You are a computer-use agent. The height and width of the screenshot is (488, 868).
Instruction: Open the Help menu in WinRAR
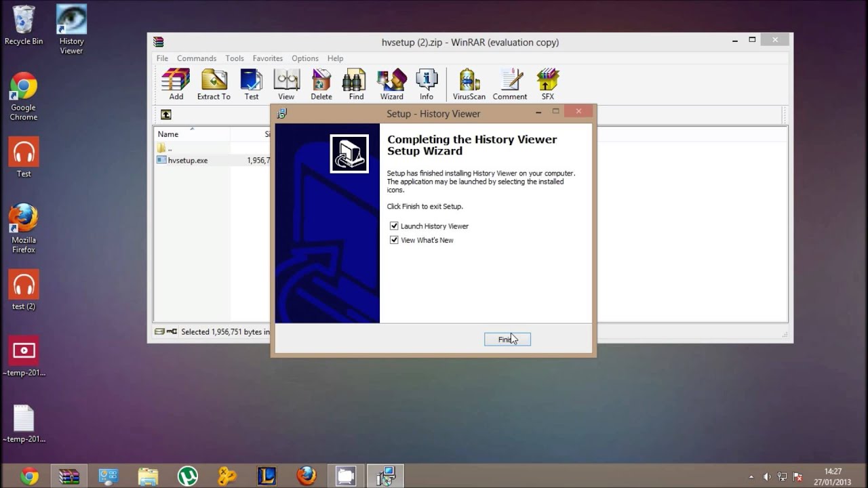point(335,58)
